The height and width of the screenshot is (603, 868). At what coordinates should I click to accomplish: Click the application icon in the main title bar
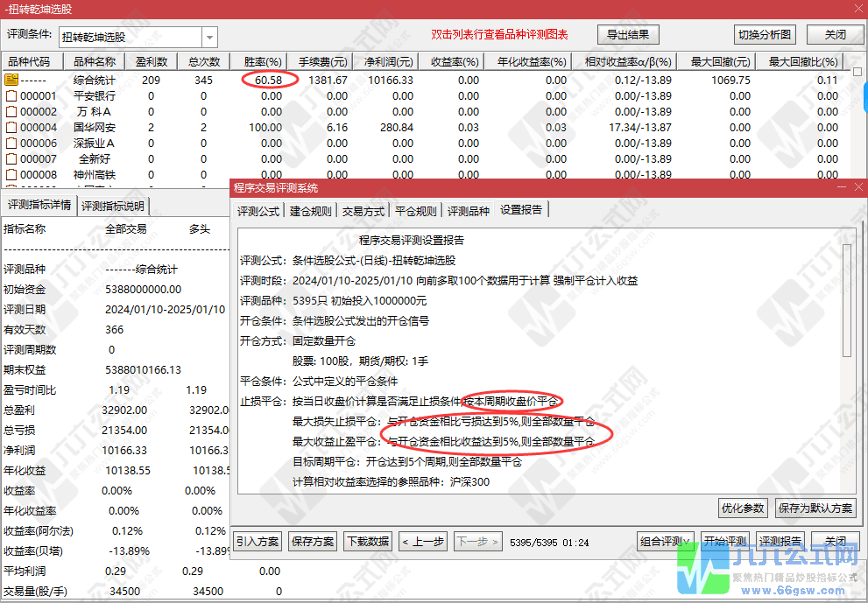point(7,9)
